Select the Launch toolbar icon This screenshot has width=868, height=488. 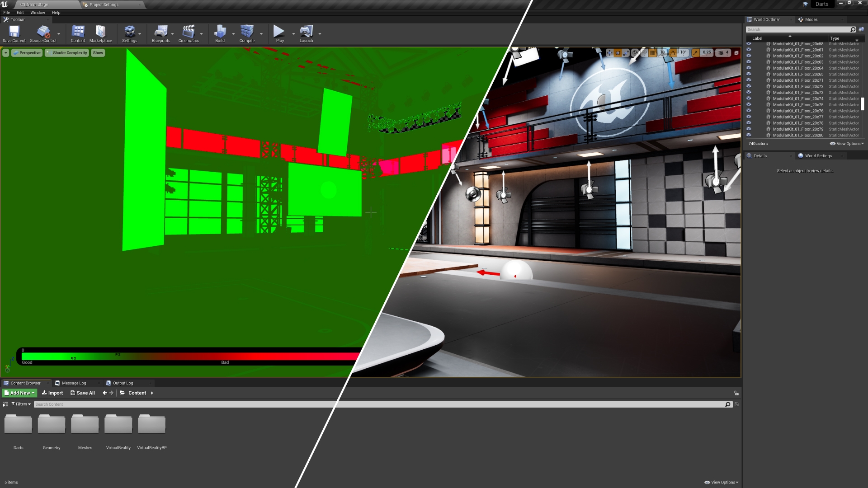click(x=306, y=32)
